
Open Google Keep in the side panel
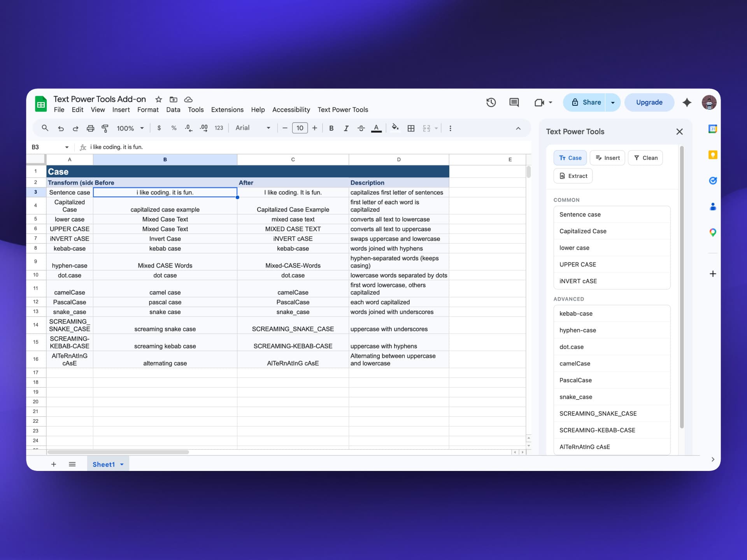click(712, 155)
